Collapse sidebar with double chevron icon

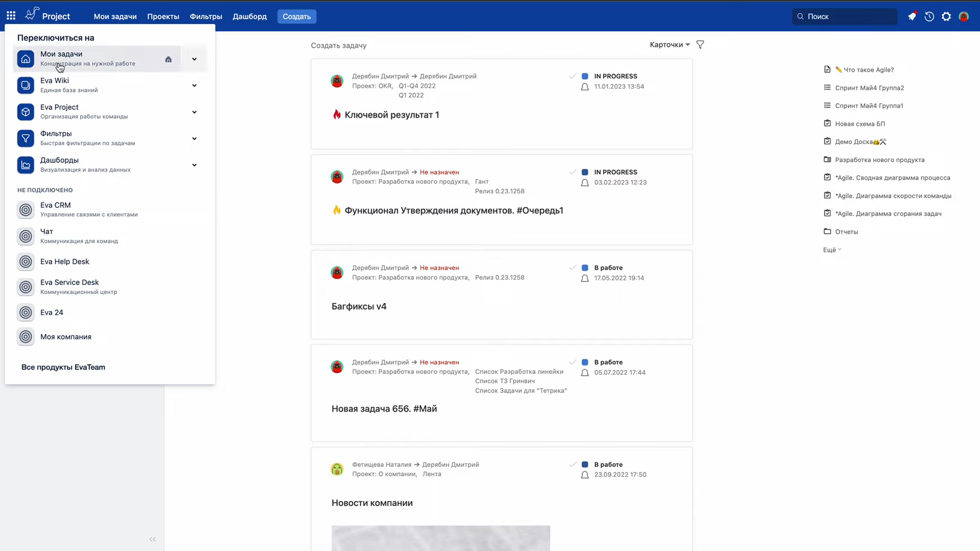tap(152, 539)
